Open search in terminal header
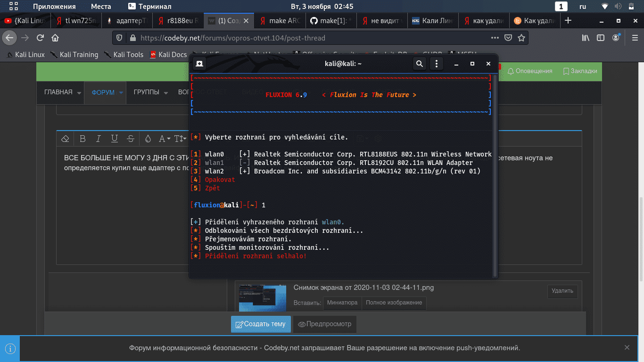The width and height of the screenshot is (644, 362). tap(419, 64)
